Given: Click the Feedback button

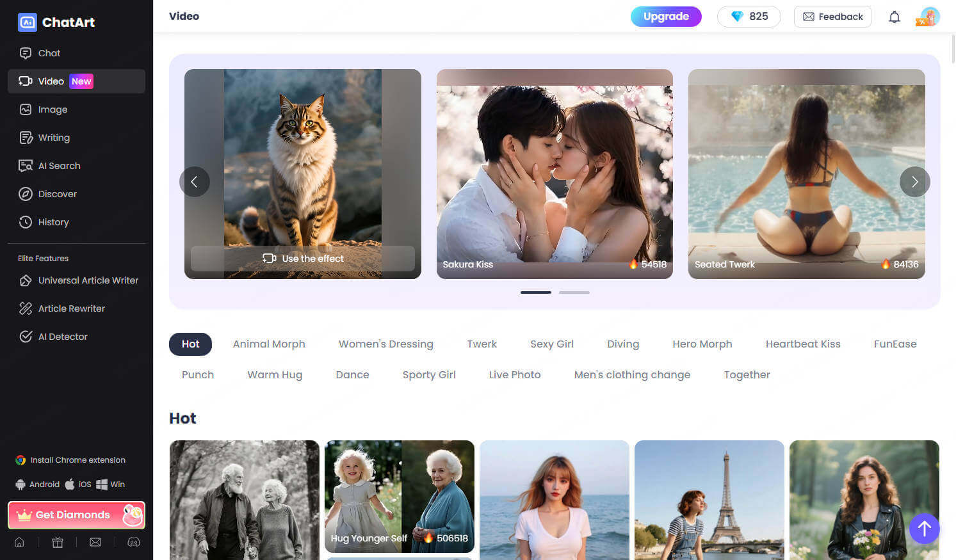Looking at the screenshot, I should point(832,17).
